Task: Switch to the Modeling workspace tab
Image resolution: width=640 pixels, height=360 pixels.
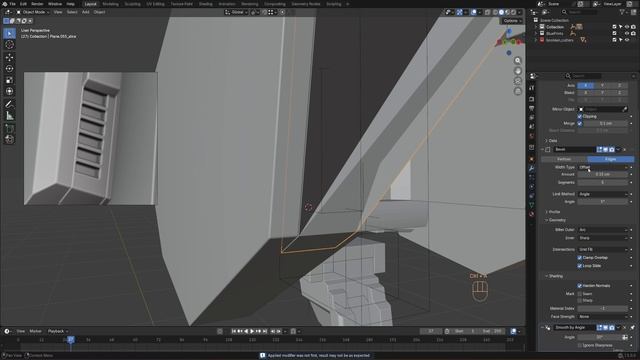Action: pyautogui.click(x=110, y=4)
